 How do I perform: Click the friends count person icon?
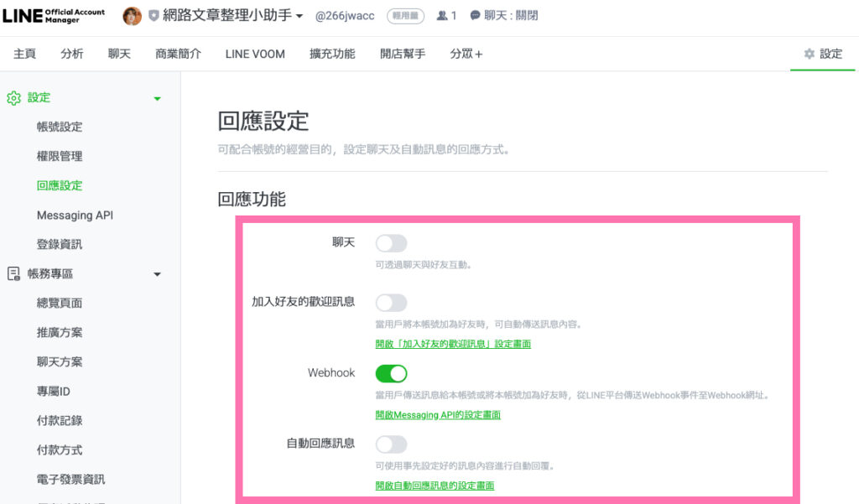442,16
